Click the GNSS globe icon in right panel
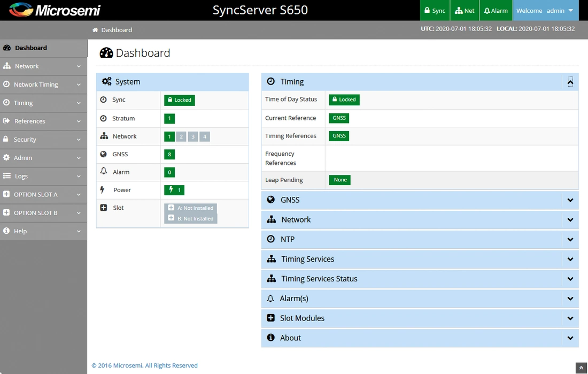The image size is (588, 374). [271, 200]
